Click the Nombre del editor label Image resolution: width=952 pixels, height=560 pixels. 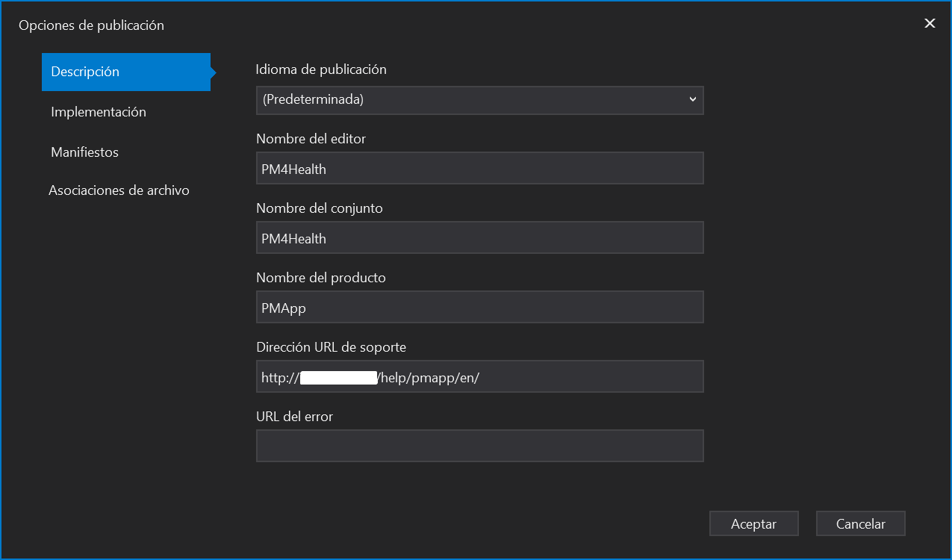pyautogui.click(x=311, y=139)
